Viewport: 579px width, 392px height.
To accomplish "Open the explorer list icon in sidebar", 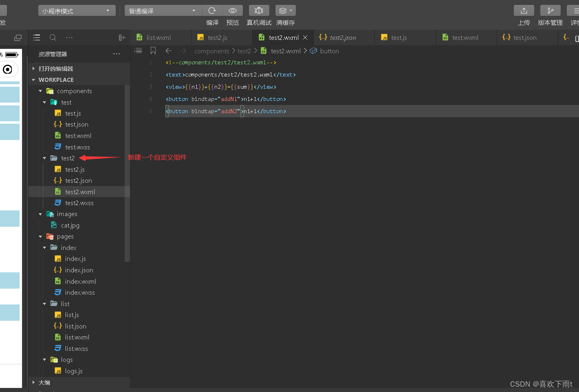I will coord(37,37).
